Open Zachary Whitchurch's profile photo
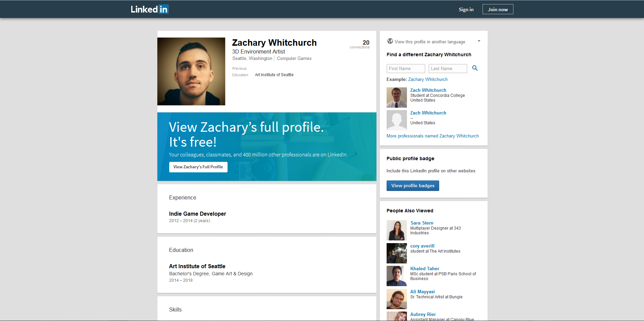644x321 pixels. (191, 71)
